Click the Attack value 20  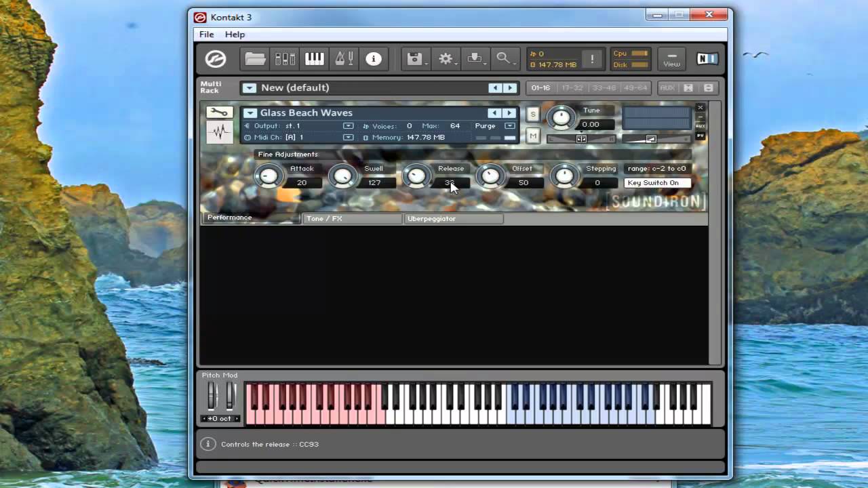(x=302, y=183)
